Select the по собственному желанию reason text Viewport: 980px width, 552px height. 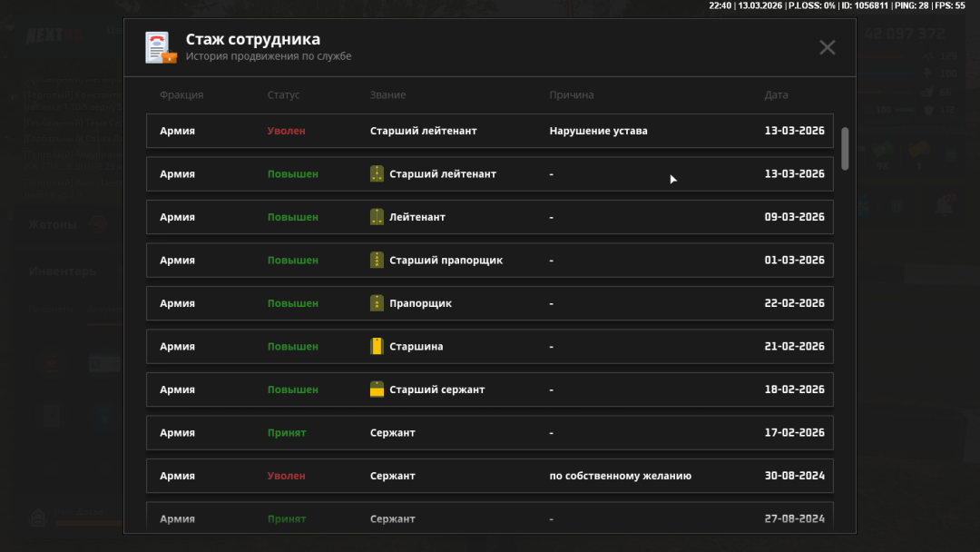(620, 476)
